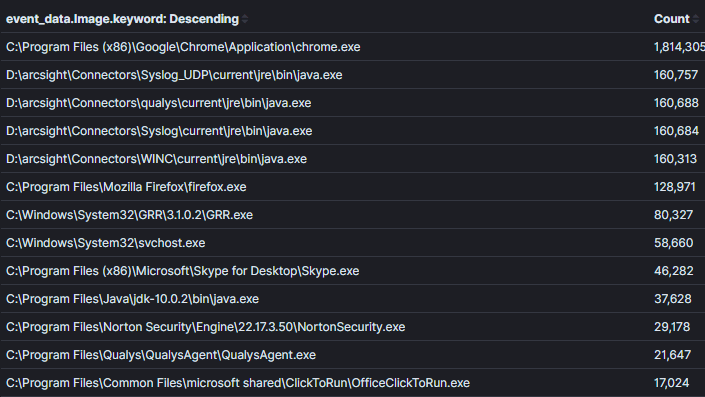The height and width of the screenshot is (397, 705).
Task: Click count value 80,327
Action: [673, 215]
